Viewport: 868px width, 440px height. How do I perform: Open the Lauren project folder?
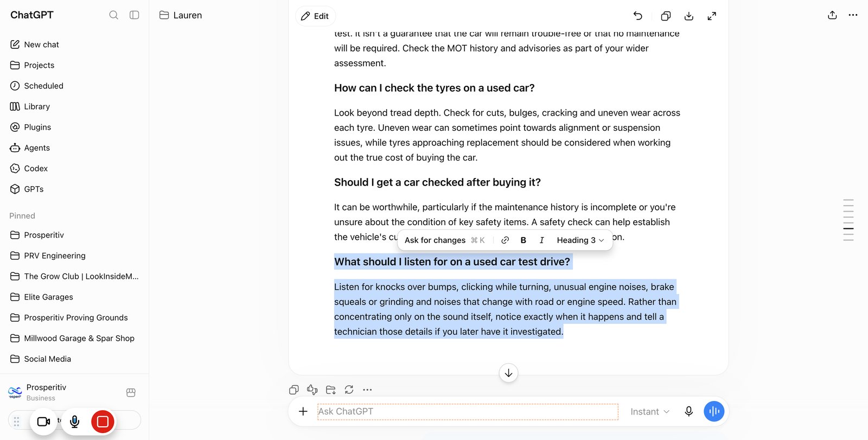181,15
